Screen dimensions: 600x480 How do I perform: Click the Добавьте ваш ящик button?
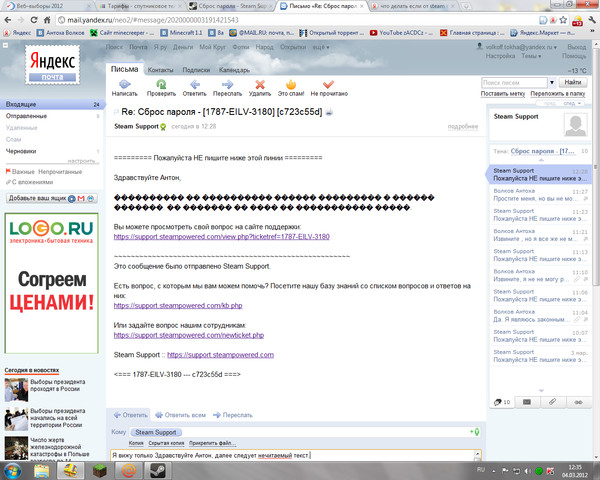coord(52,198)
